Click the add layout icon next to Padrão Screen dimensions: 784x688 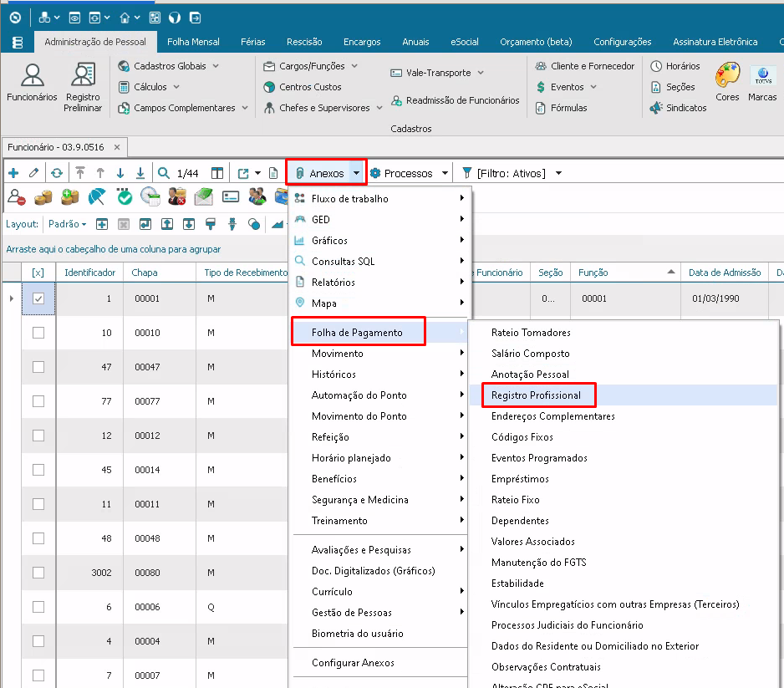pos(102,224)
